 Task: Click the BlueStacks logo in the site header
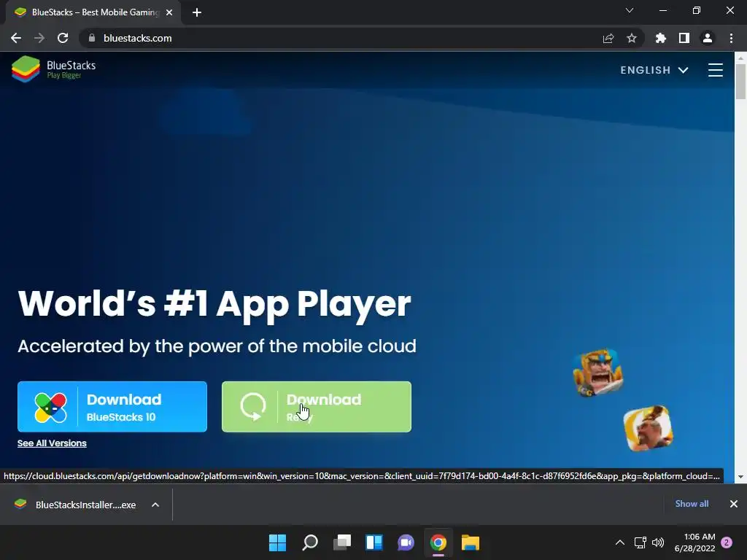tap(54, 69)
